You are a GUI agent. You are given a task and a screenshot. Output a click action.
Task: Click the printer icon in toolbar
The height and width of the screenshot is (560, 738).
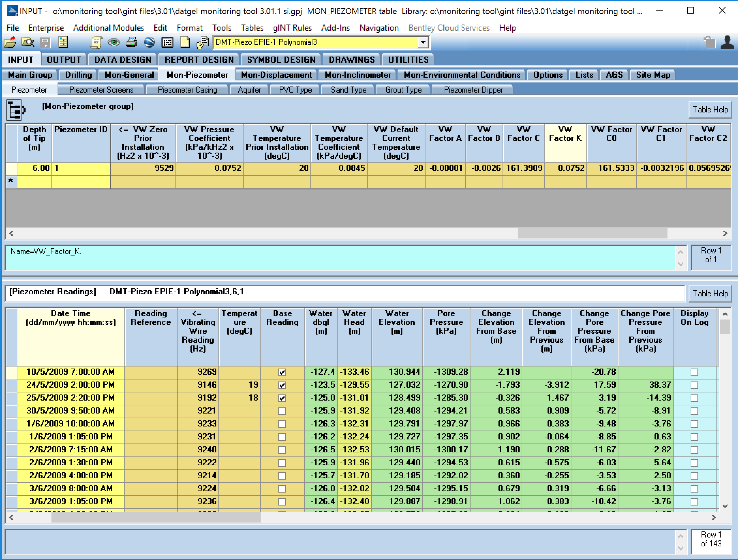[132, 42]
